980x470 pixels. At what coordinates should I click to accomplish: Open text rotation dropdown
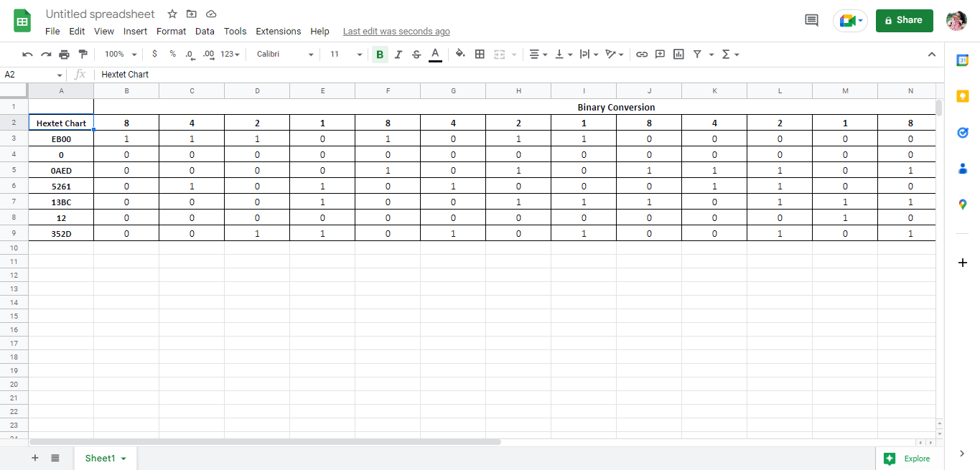click(615, 54)
